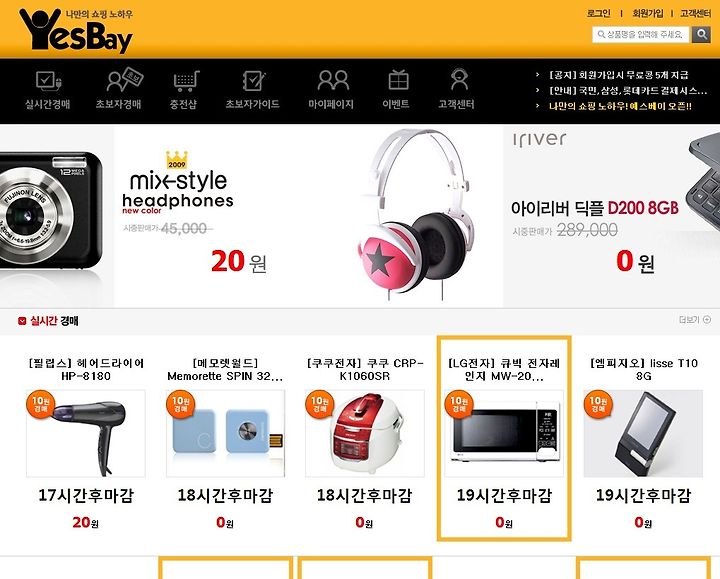Focus the product name search field
Viewport: 720px width, 579px height.
click(x=641, y=34)
